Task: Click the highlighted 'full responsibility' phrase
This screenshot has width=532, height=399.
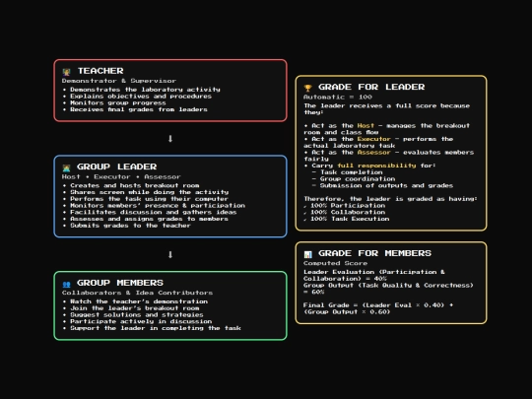Action: (376, 166)
